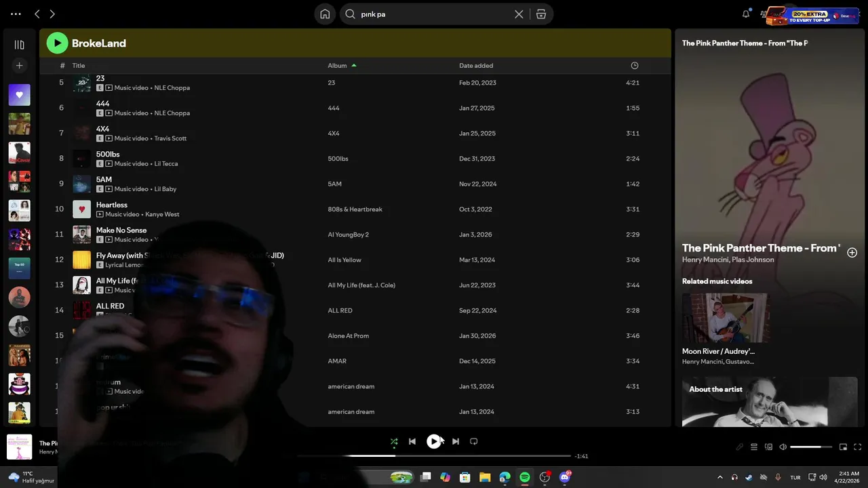The height and width of the screenshot is (488, 868).
Task: Click the album link 'All Is Yellow'
Action: coord(344,260)
